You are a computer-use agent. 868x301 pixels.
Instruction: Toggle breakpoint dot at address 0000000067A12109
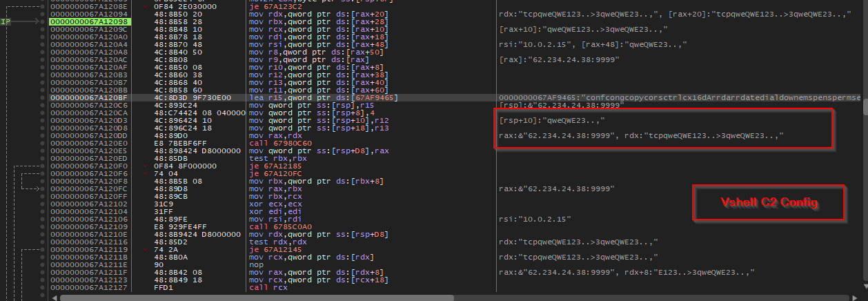43,226
